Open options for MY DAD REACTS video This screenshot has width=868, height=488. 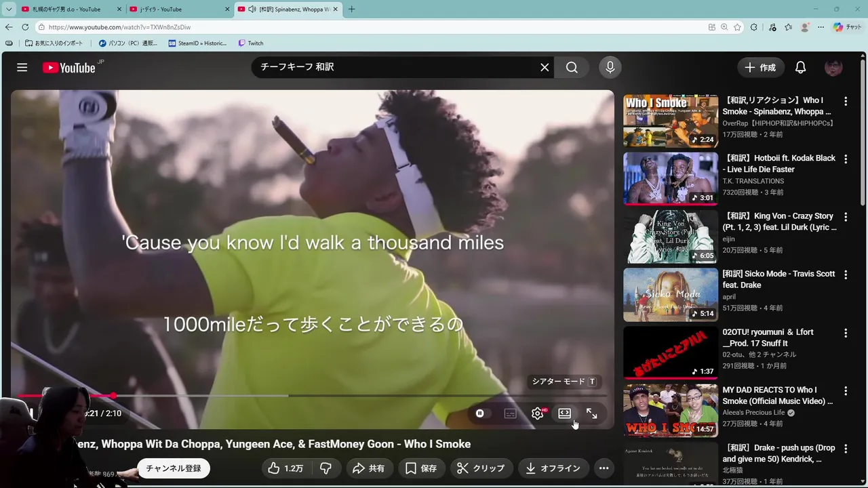click(846, 390)
